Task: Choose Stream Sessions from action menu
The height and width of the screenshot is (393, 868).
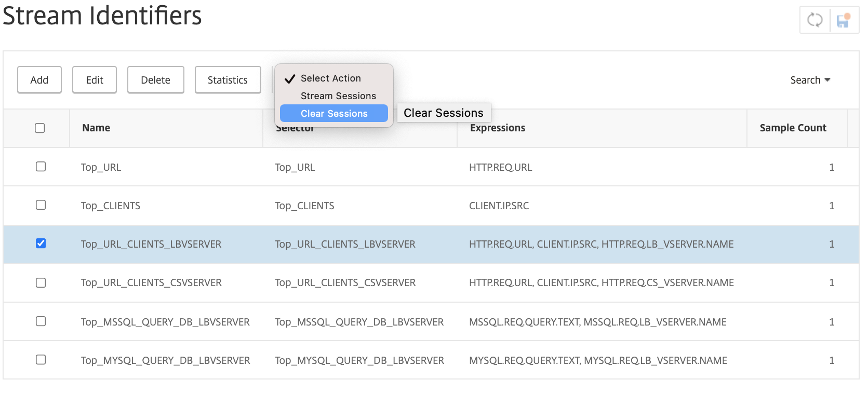Action: coord(334,96)
